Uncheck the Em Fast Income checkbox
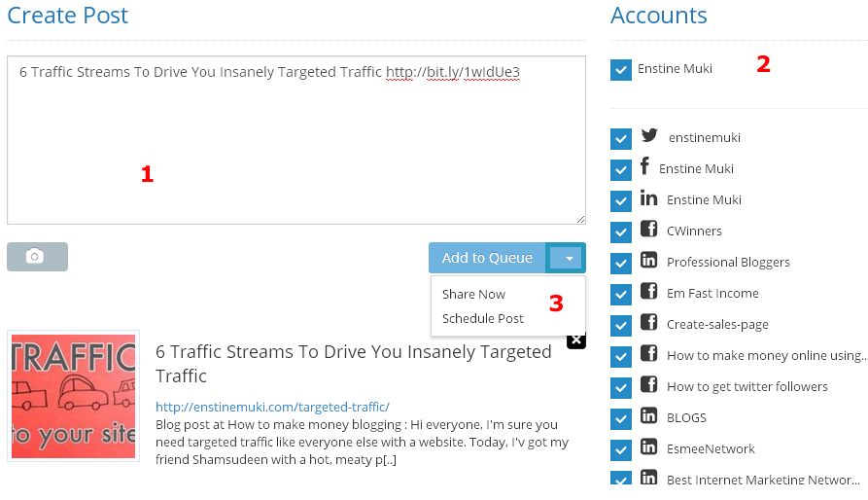868x500 pixels. 621,295
